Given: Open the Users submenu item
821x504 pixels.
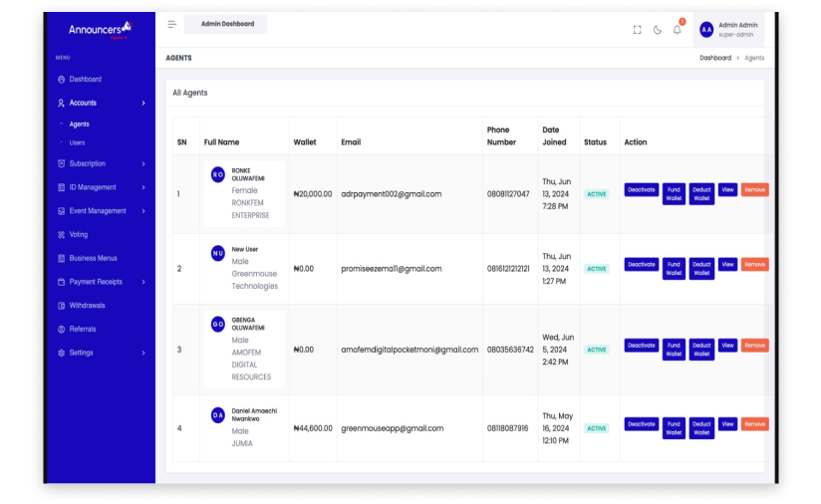Looking at the screenshot, I should pos(77,143).
